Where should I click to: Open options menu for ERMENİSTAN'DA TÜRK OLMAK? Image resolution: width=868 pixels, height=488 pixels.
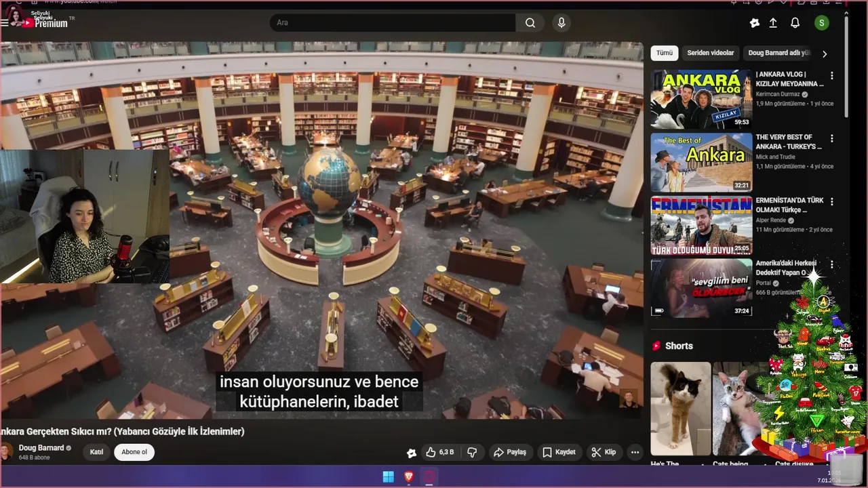[x=832, y=201]
